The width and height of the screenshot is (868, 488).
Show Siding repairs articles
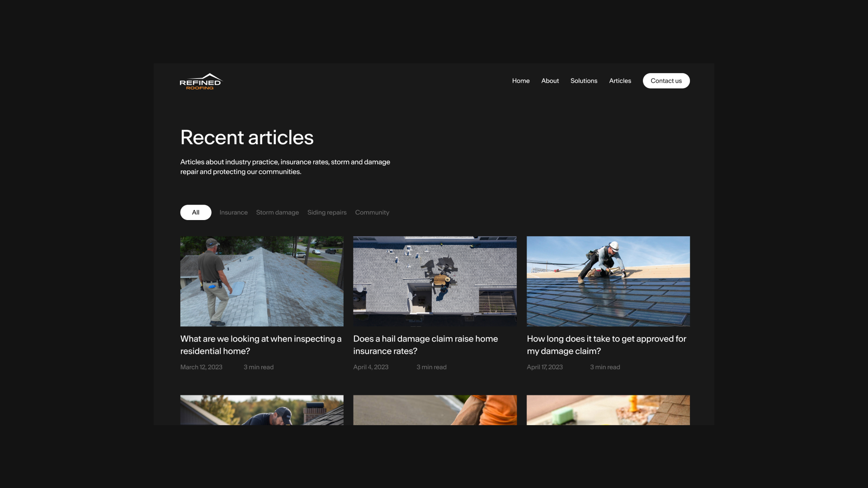pyautogui.click(x=326, y=212)
